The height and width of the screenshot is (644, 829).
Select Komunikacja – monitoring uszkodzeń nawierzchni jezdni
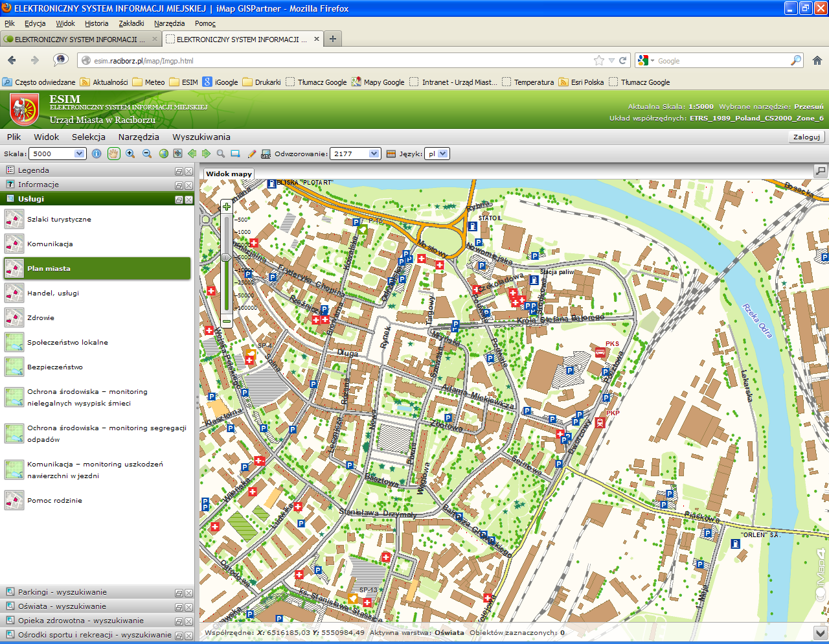tap(97, 470)
